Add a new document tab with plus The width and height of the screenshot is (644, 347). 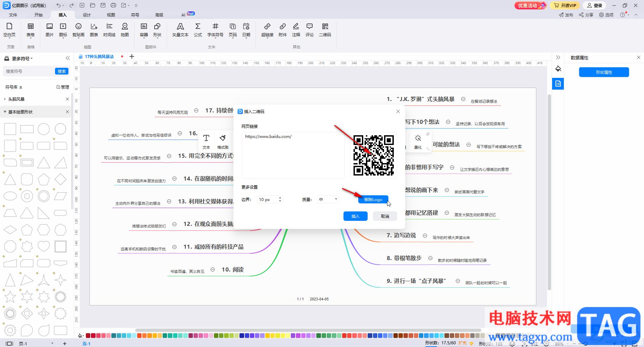click(132, 56)
